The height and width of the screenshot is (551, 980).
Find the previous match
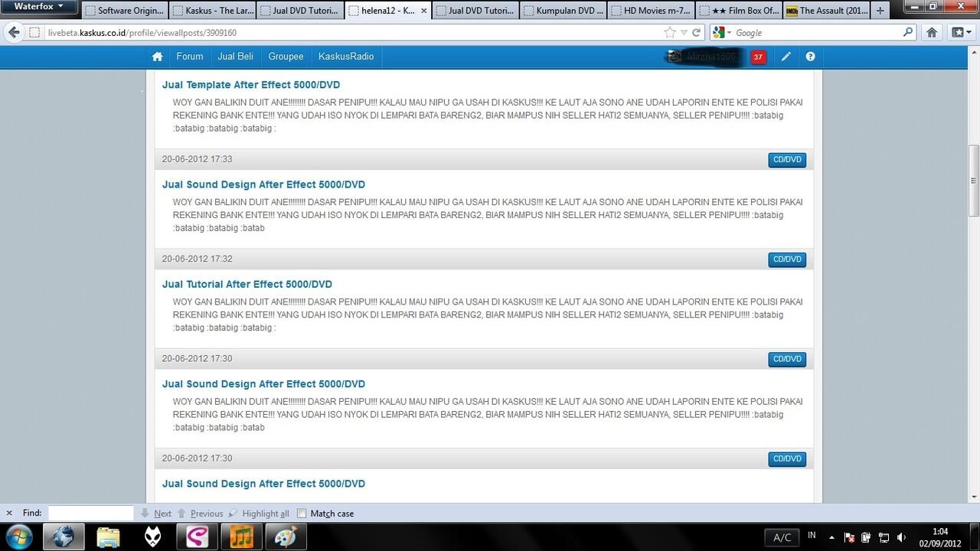click(x=201, y=514)
